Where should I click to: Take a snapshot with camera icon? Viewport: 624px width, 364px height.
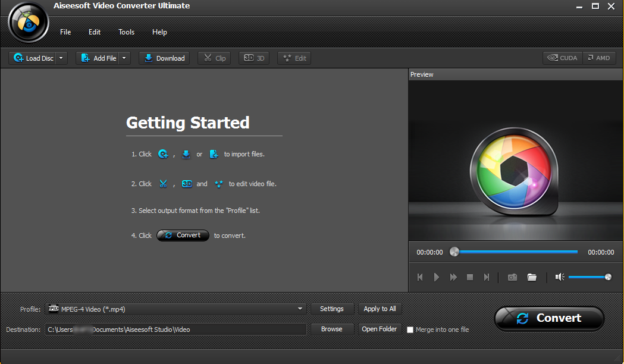pyautogui.click(x=513, y=277)
